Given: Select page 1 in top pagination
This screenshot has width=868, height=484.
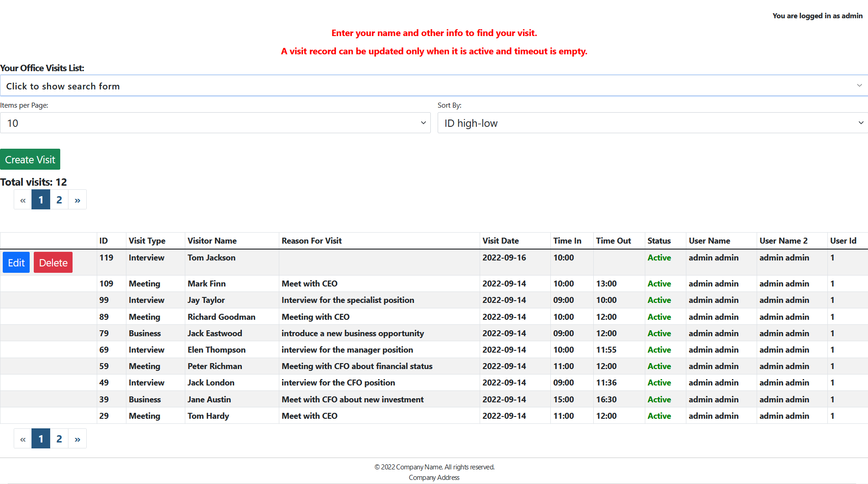Looking at the screenshot, I should (41, 200).
